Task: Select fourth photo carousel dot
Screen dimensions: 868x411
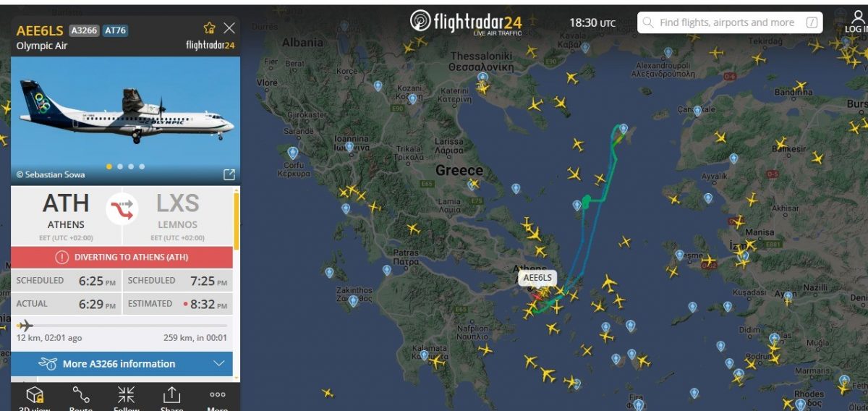Action: (142, 166)
